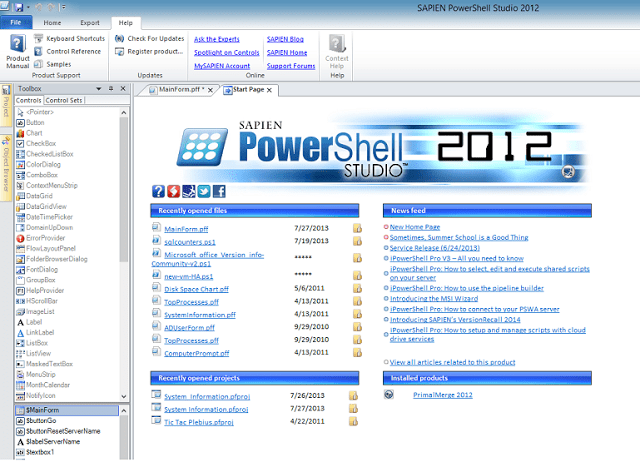This screenshot has height=462, width=640.
Task: Close the Toolbox panel
Action: pyautogui.click(x=123, y=89)
